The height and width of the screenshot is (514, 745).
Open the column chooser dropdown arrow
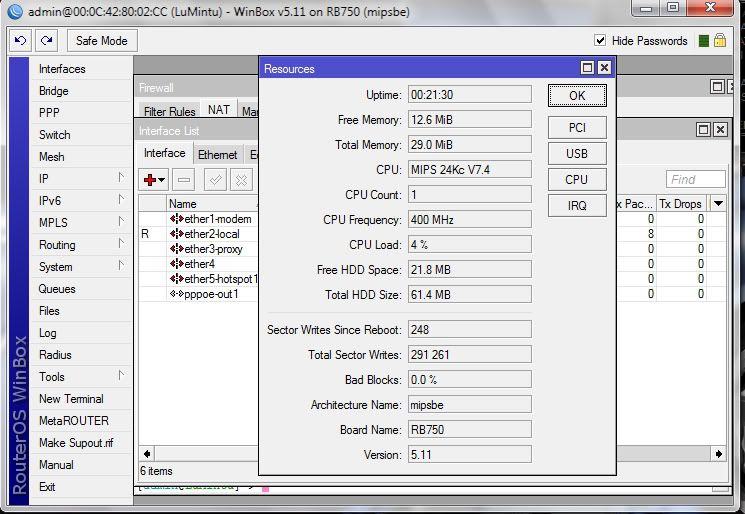[x=718, y=203]
